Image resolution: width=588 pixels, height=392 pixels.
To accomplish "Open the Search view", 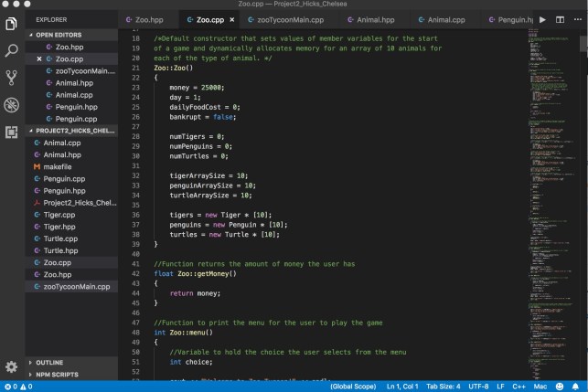I will coord(11,50).
